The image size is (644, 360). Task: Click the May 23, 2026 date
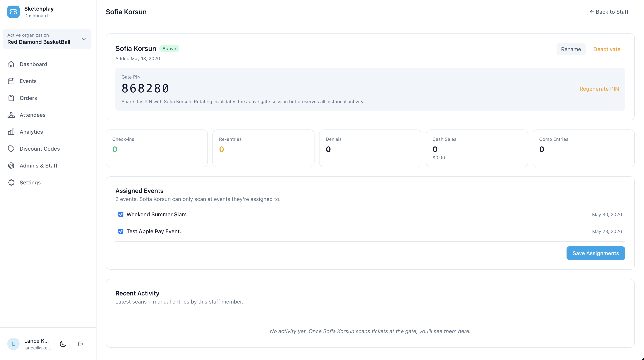(607, 232)
